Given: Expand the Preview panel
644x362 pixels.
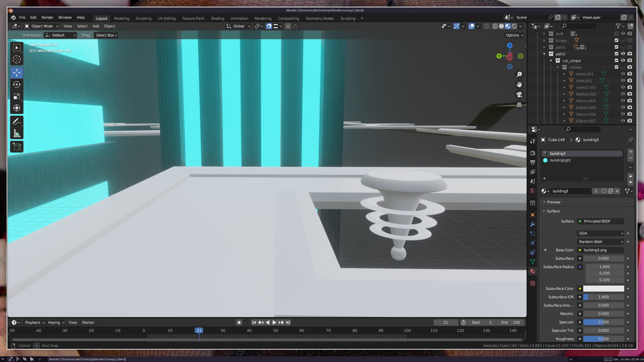Looking at the screenshot, I should tap(553, 202).
